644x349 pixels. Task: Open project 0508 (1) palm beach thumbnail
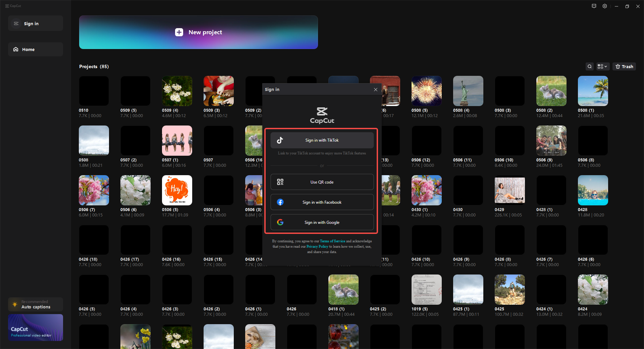(x=593, y=91)
